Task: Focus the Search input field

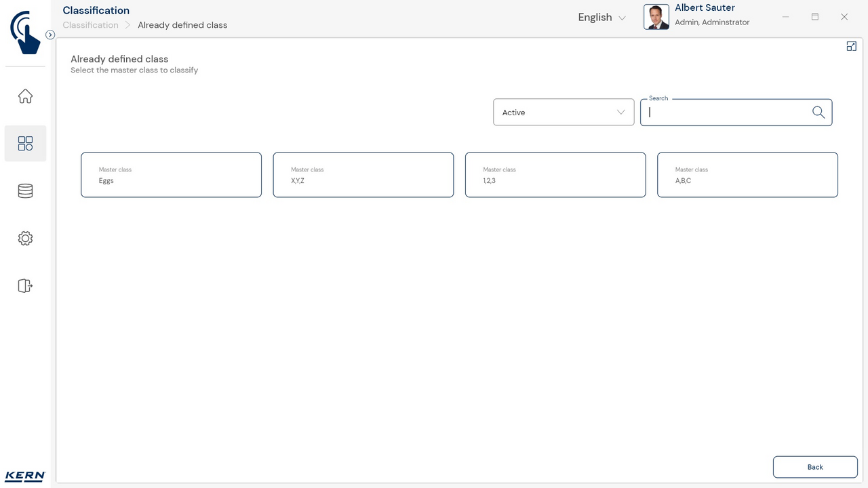Action: tap(726, 113)
